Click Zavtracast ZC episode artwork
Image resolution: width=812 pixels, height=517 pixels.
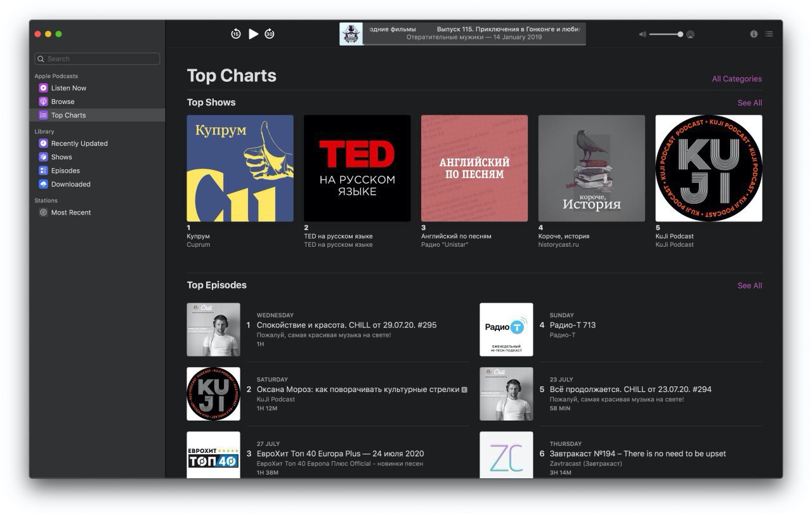tap(506, 455)
